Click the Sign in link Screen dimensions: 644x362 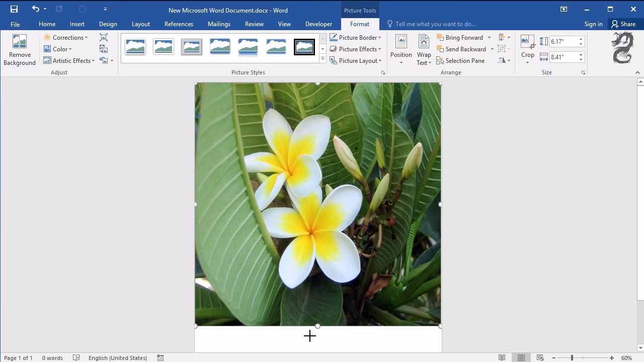(x=593, y=24)
